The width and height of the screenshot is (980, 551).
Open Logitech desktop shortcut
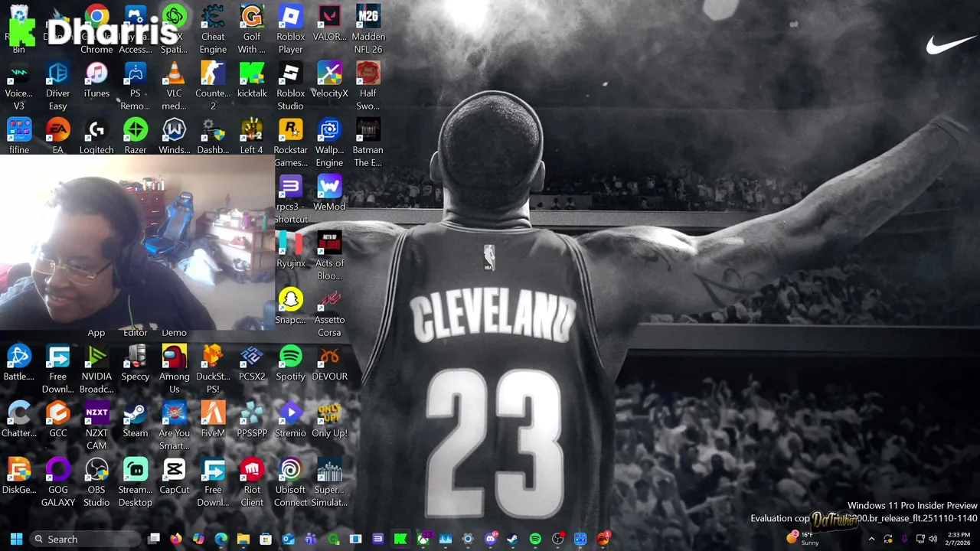tap(96, 136)
